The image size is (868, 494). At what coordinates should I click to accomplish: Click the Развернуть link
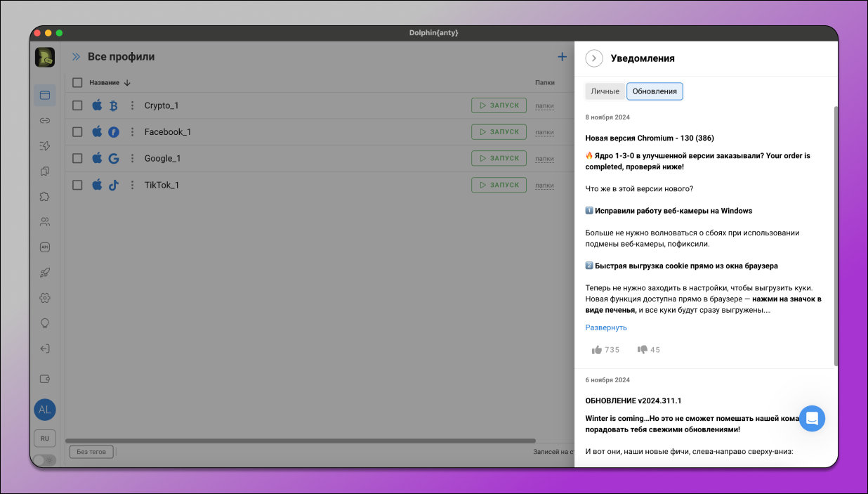pyautogui.click(x=606, y=327)
